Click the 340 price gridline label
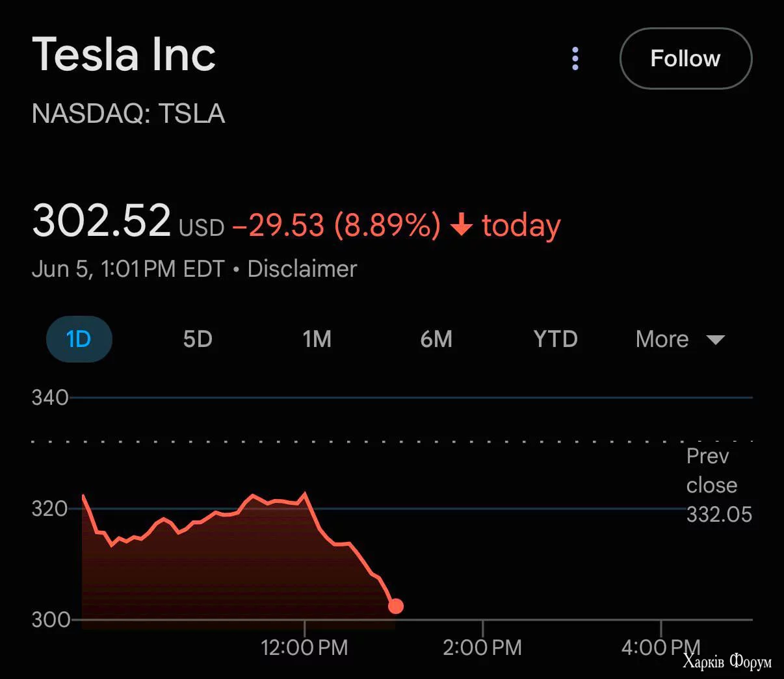The height and width of the screenshot is (679, 784). (x=49, y=398)
